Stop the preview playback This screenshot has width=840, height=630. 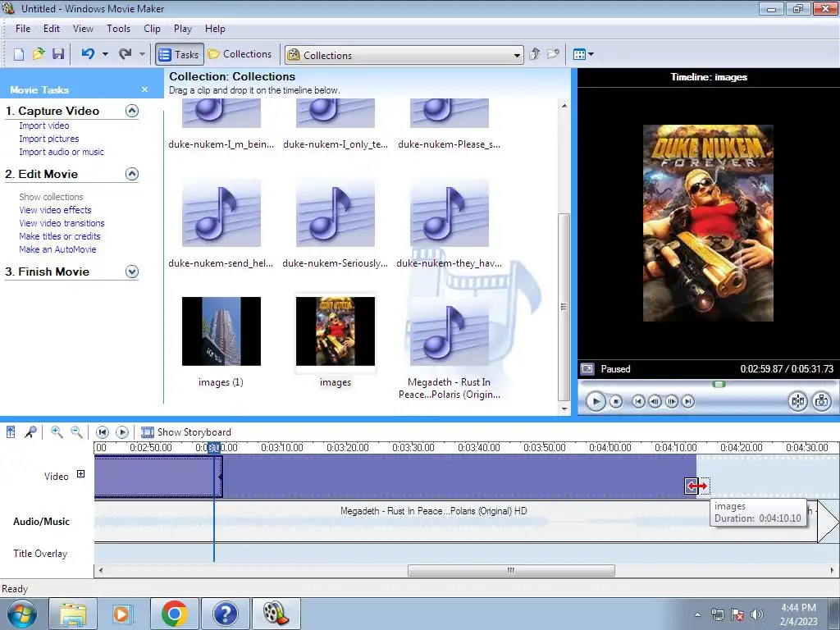click(x=616, y=401)
